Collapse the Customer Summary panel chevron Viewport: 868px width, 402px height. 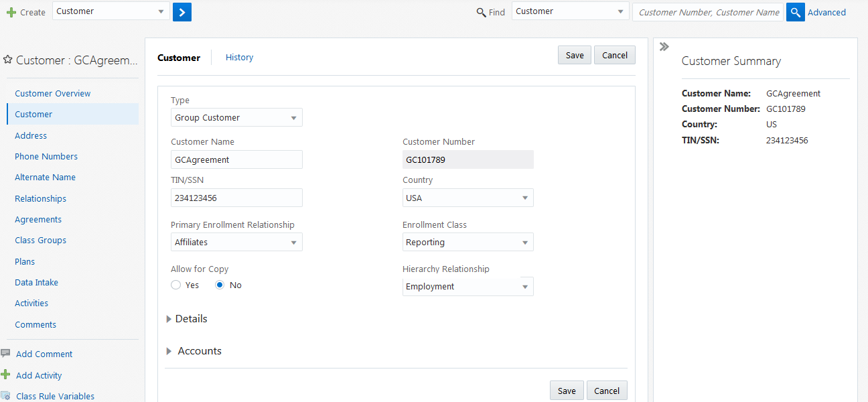[x=664, y=46]
